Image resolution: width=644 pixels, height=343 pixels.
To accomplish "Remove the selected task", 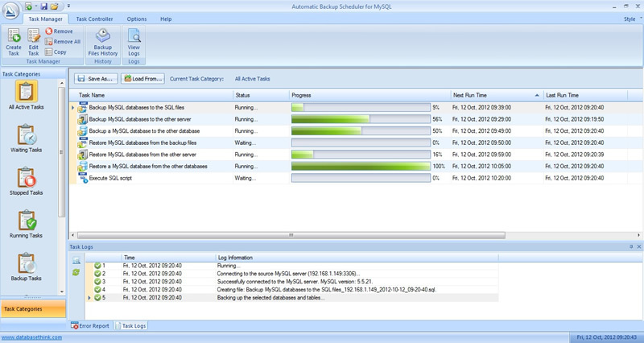I will [x=59, y=31].
